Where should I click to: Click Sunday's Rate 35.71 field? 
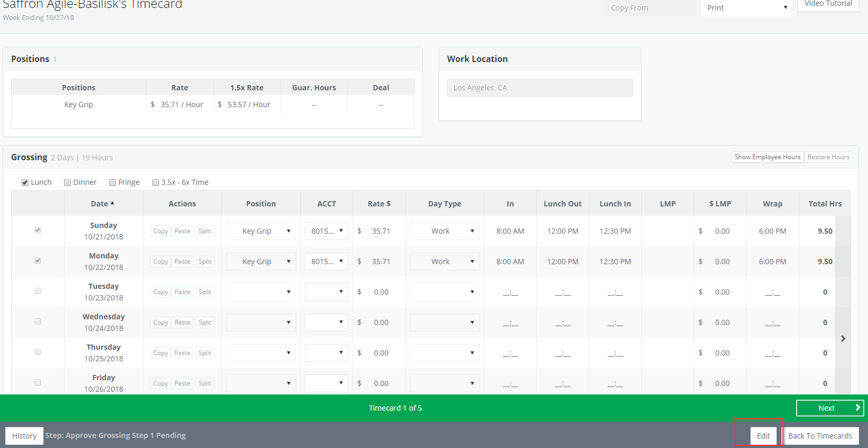(x=381, y=231)
